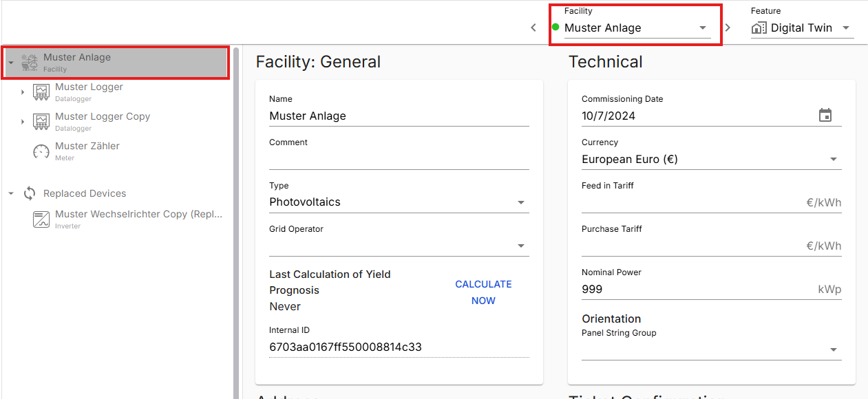This screenshot has width=868, height=399.
Task: Select Muster Zähler in the tree
Action: pyautogui.click(x=87, y=147)
